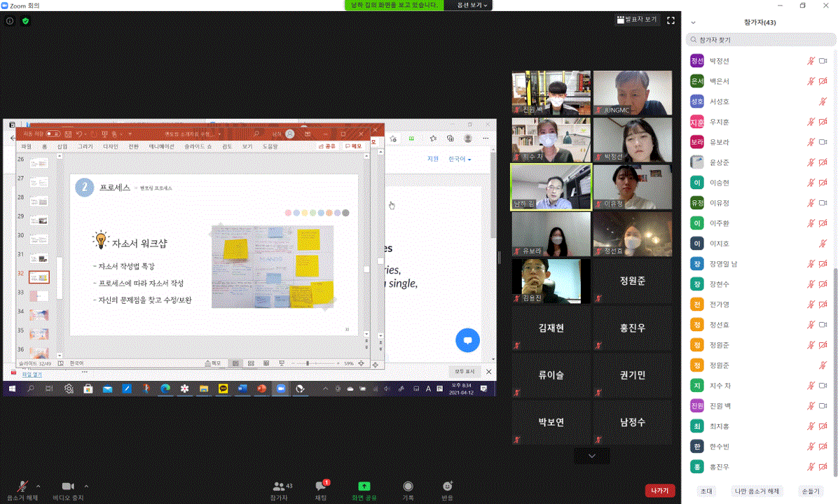This screenshot has width=838, height=504.
Task: Start recording with 기록 button
Action: [408, 491]
